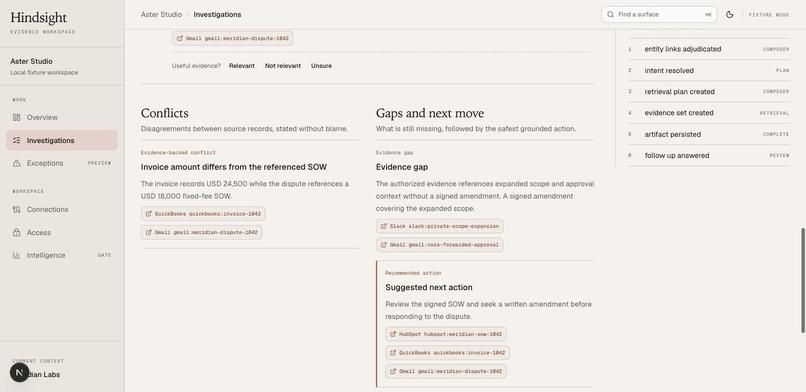Click external-link icon on HubSpot chip
Viewport: 806px width, 392px height.
[393, 334]
